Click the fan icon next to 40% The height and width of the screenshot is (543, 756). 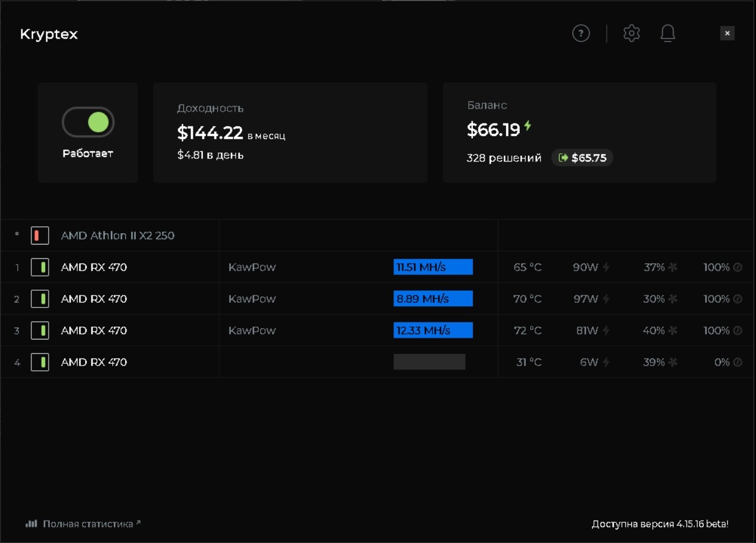pyautogui.click(x=672, y=331)
